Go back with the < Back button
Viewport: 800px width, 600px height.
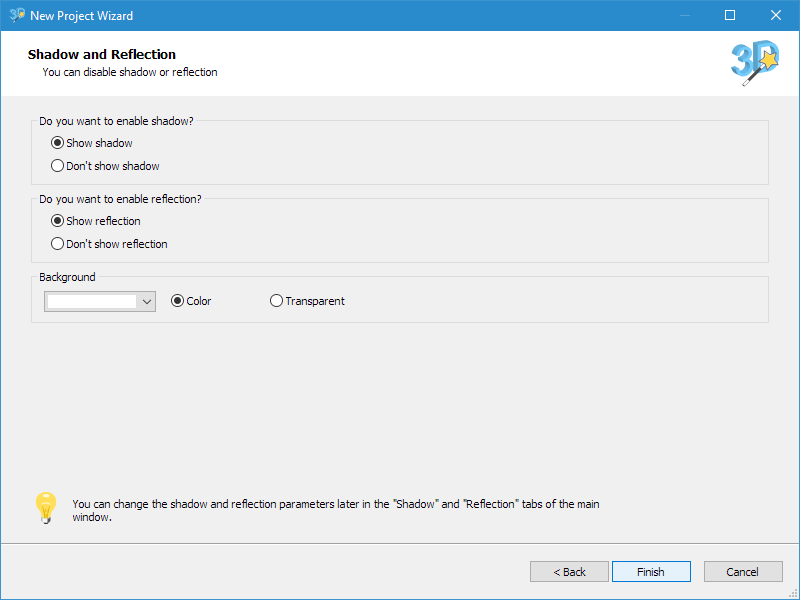point(569,571)
